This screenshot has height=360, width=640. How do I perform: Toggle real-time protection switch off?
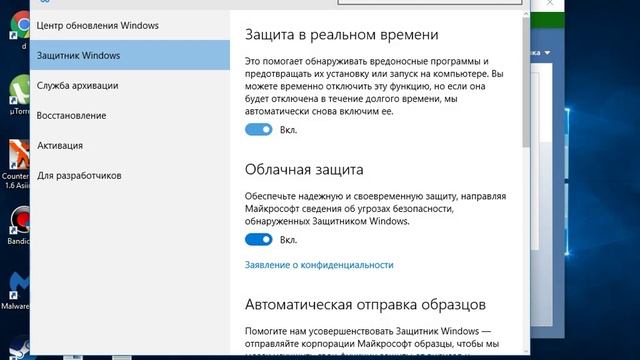click(x=258, y=130)
